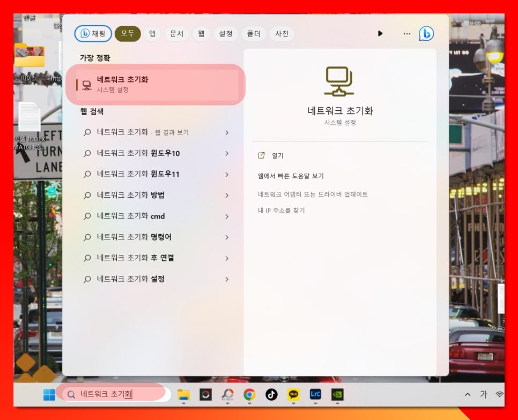518x420 pixels.
Task: Open File Explorer from the taskbar
Action: click(183, 395)
